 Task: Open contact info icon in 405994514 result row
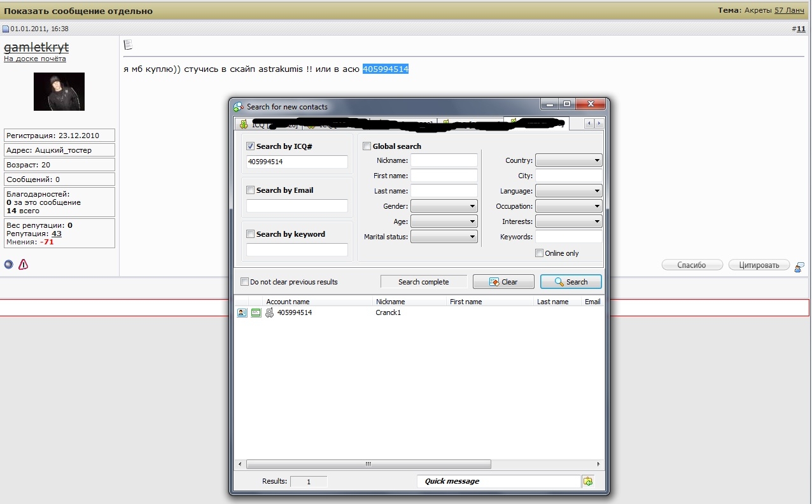click(242, 312)
